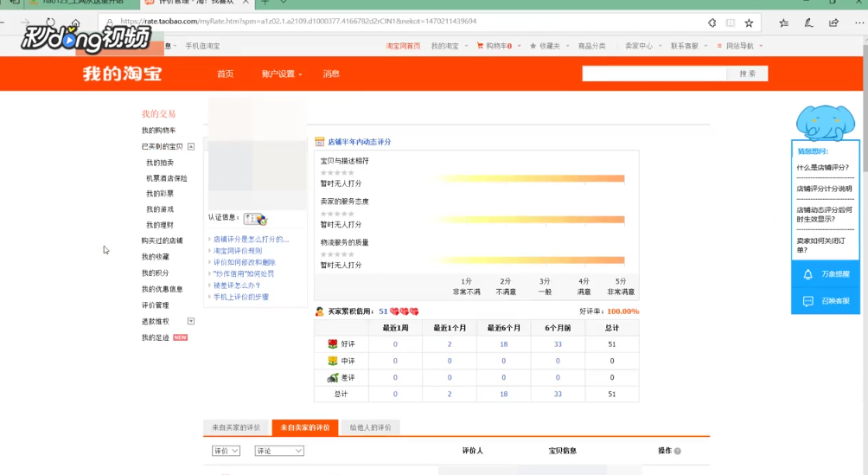Go to 首页 in the orange navigation
868x475 pixels.
[x=226, y=74]
